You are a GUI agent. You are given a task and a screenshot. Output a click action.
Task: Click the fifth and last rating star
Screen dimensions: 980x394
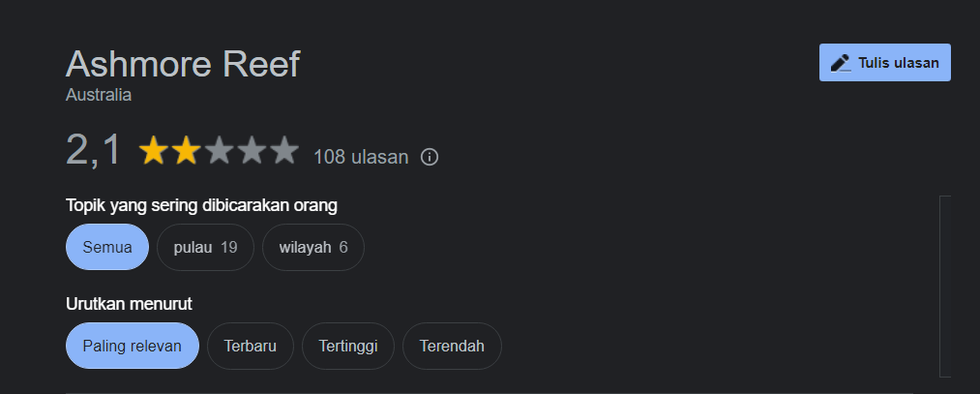(284, 151)
